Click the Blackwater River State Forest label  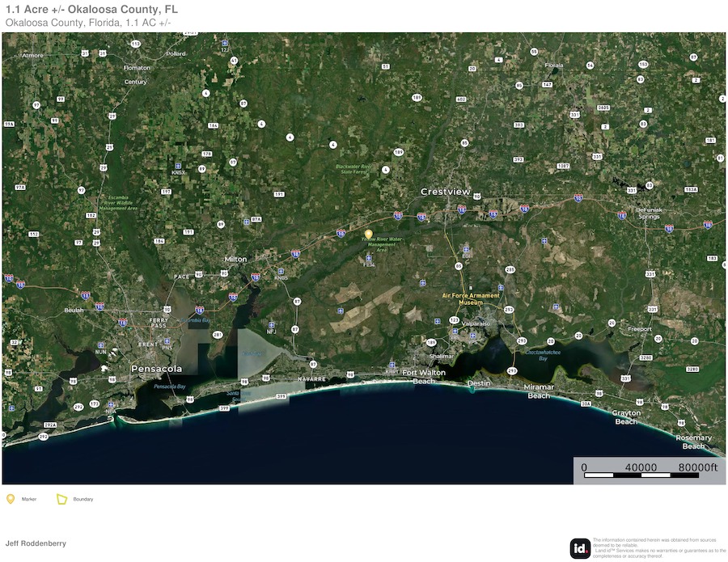click(357, 169)
